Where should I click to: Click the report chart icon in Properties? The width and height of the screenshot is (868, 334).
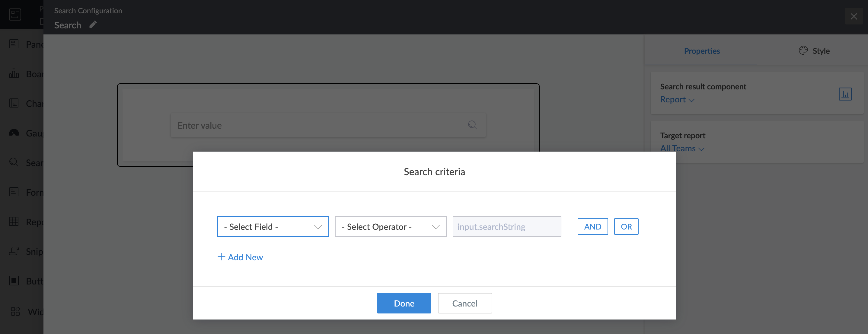(845, 94)
